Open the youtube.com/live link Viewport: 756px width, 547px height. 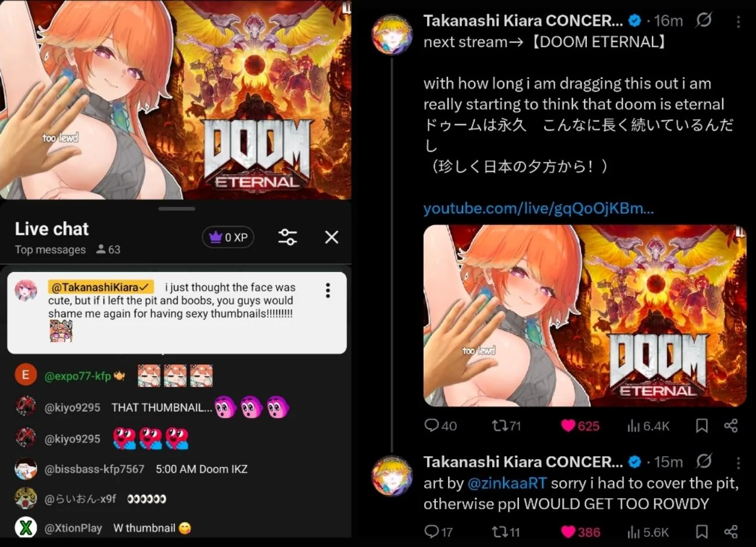click(x=539, y=209)
